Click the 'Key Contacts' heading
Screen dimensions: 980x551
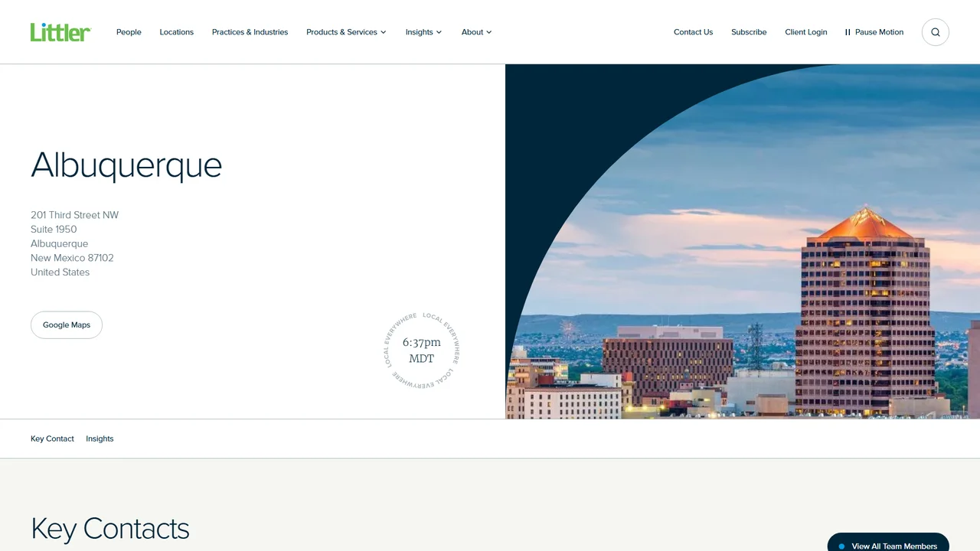110,529
